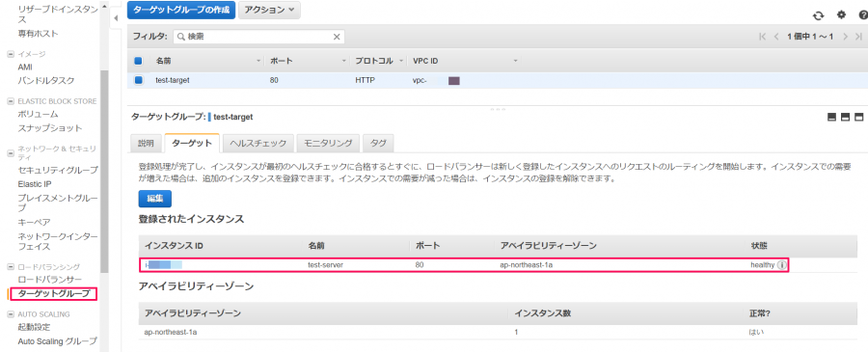Screen dimensions: 868x352
Task: Collapse the ELASTIC BLOCK STORE section
Action: [x=10, y=101]
